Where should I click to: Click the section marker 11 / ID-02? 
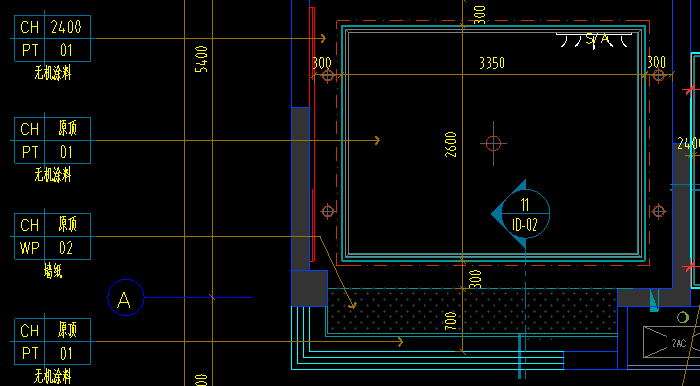pos(521,214)
